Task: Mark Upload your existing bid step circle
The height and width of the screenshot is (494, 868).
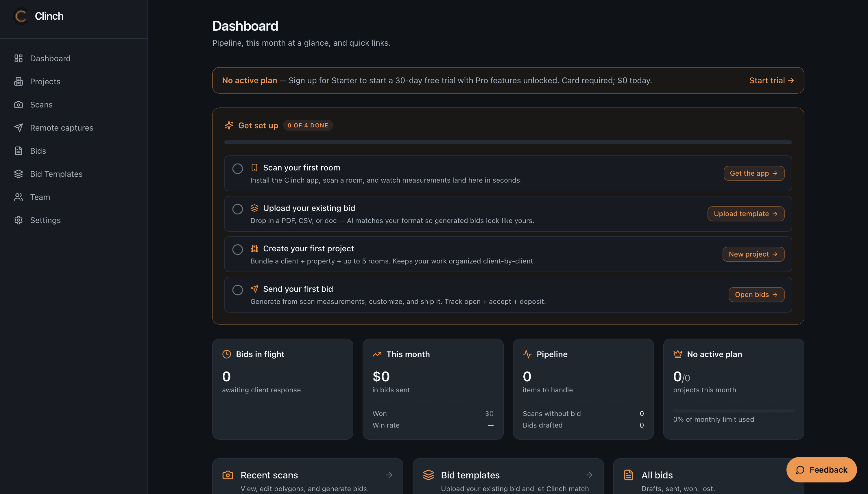Action: coord(237,209)
